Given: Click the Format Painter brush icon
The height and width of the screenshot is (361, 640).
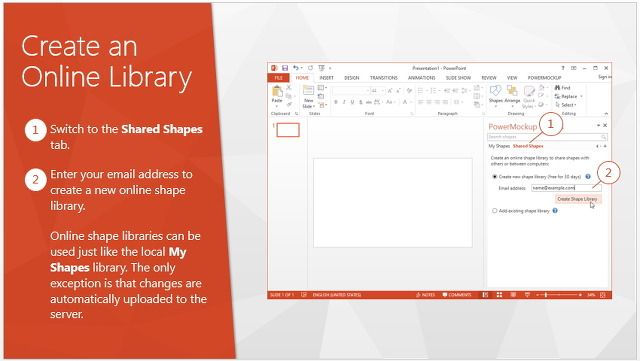Looking at the screenshot, I should (x=289, y=105).
